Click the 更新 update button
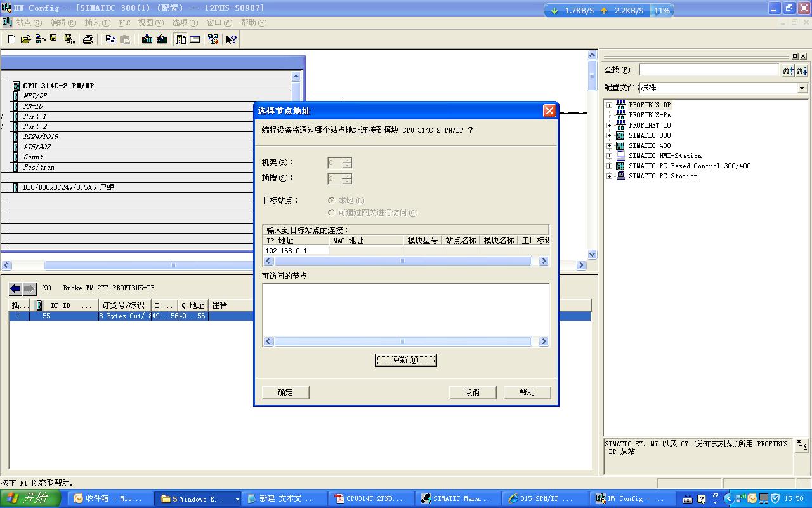 point(406,360)
